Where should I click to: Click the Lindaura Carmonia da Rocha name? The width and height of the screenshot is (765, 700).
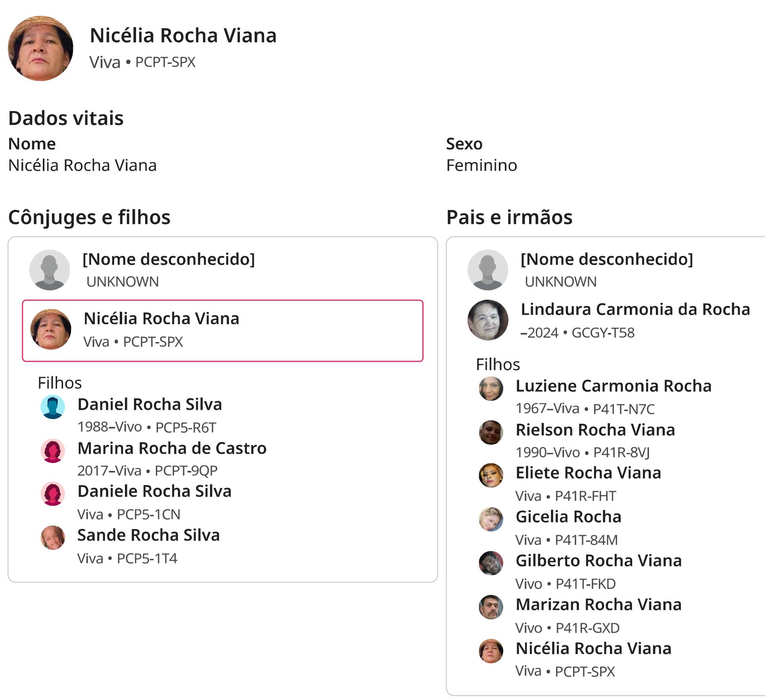[635, 309]
